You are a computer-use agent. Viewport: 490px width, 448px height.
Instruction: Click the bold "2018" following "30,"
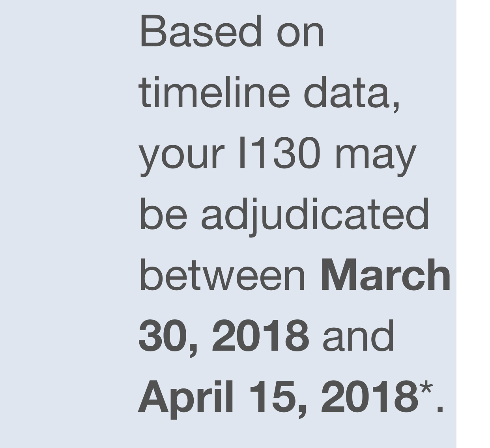point(261,337)
